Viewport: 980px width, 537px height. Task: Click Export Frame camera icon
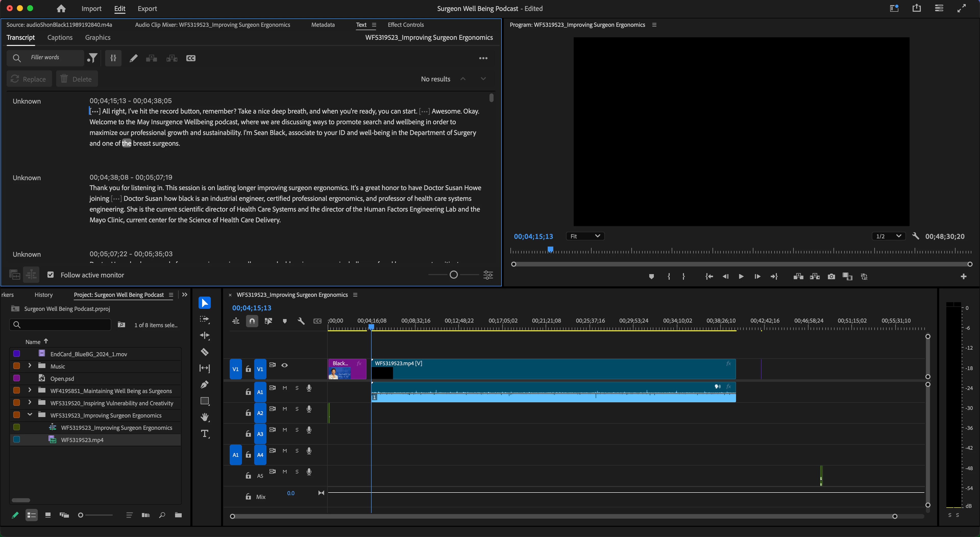[831, 277]
